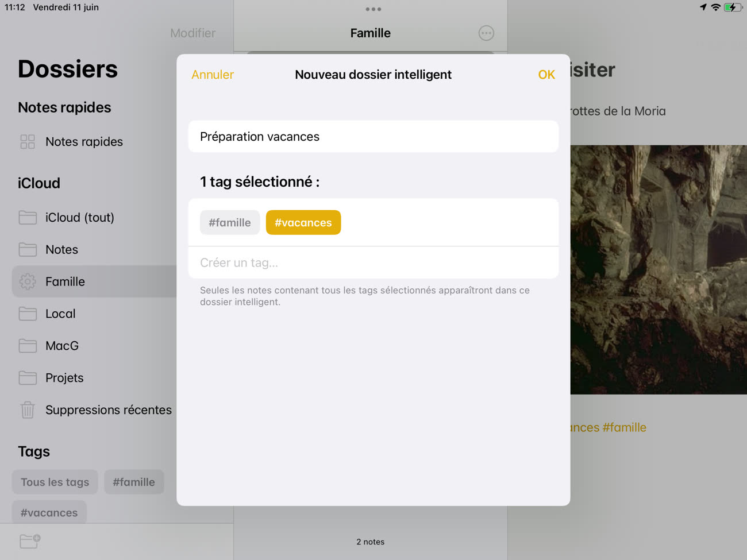Image resolution: width=747 pixels, height=560 pixels.
Task: Open the more options ellipsis icon
Action: tap(486, 33)
